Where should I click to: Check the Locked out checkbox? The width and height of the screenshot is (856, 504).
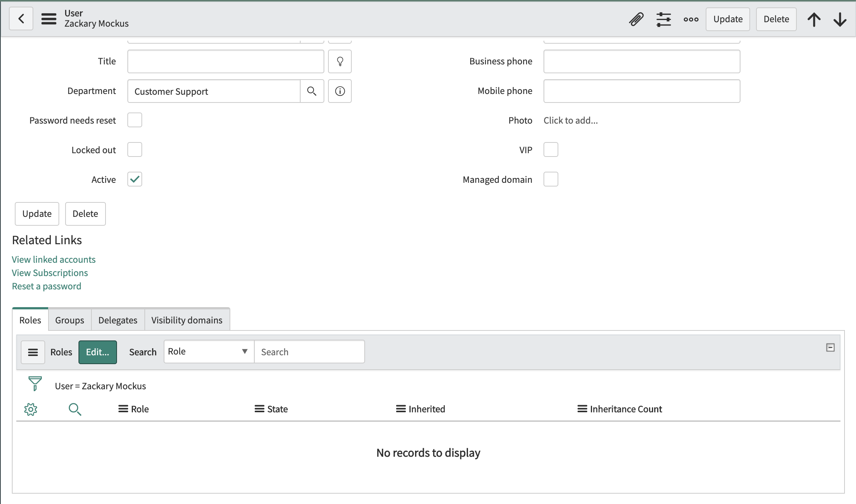135,149
